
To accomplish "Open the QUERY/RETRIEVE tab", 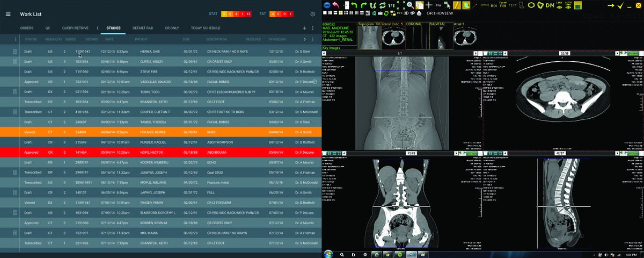I will [x=75, y=28].
